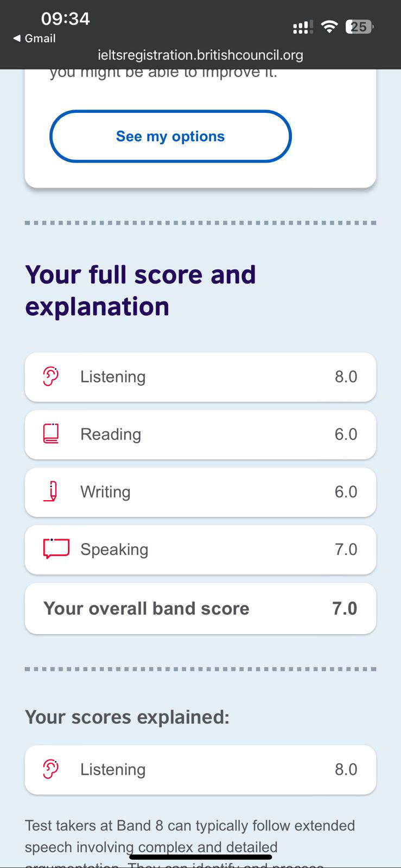Expand the Reading 6.0 score card
Image resolution: width=401 pixels, height=868 pixels.
coord(200,435)
